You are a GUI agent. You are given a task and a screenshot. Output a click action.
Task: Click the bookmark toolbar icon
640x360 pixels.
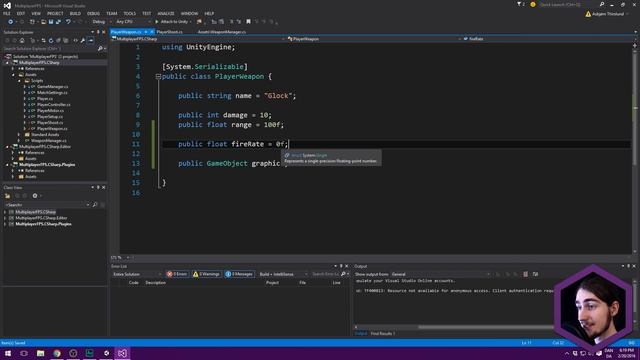coord(248,22)
